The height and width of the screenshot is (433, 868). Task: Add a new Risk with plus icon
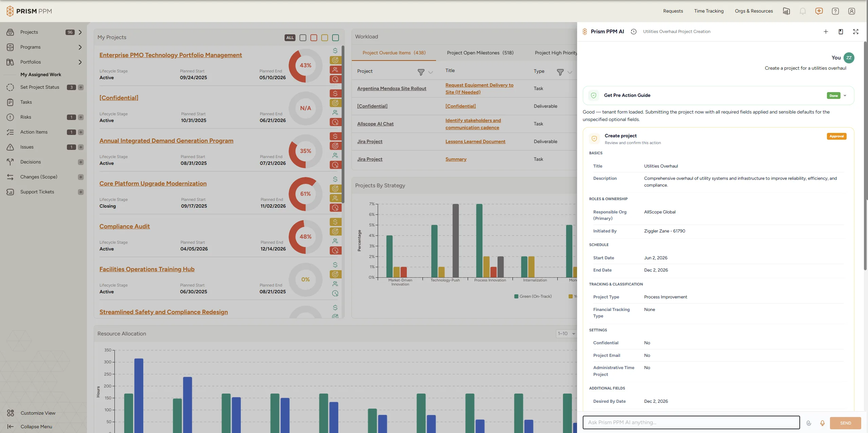pyautogui.click(x=81, y=117)
